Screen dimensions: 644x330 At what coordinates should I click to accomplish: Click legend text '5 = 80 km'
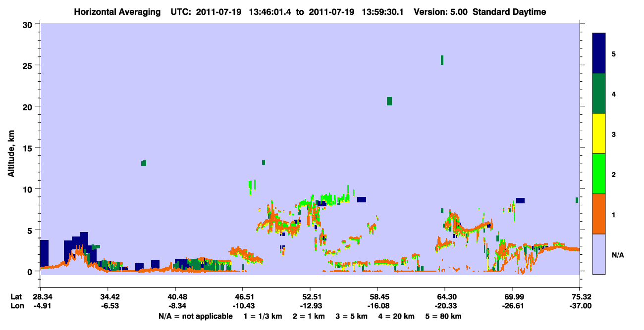tap(444, 316)
